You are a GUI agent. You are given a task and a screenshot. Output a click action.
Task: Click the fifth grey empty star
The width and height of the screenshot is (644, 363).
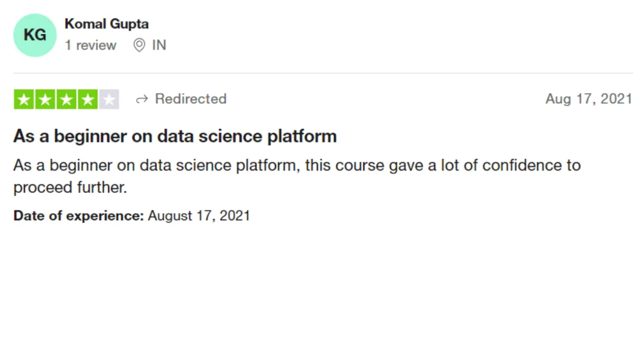click(109, 99)
